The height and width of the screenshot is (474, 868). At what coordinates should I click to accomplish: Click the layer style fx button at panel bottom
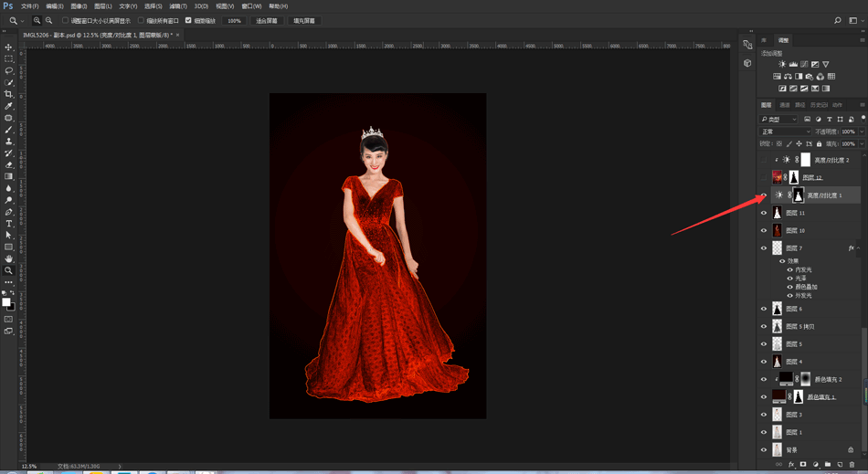[791, 465]
